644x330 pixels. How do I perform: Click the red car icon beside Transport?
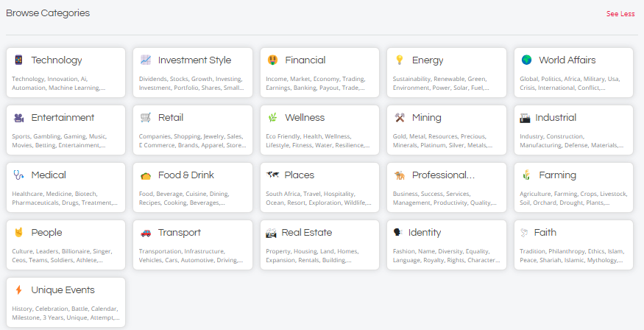coord(146,233)
